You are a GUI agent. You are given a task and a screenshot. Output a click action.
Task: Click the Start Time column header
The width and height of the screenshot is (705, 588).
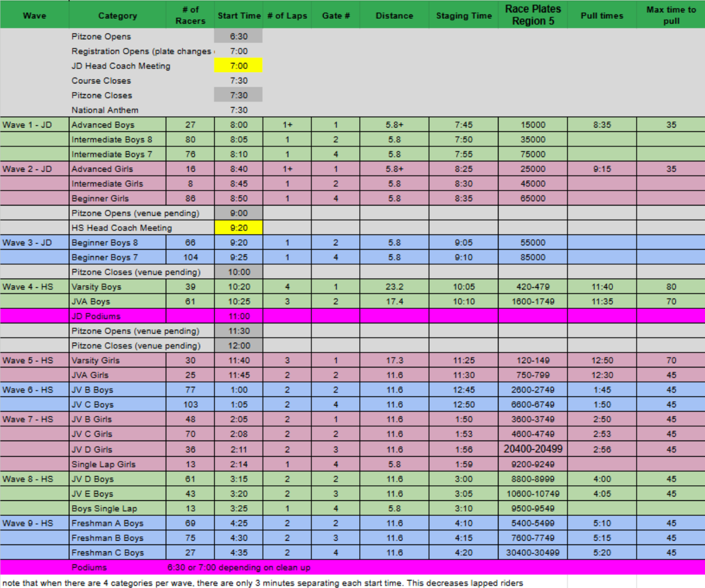coord(239,15)
